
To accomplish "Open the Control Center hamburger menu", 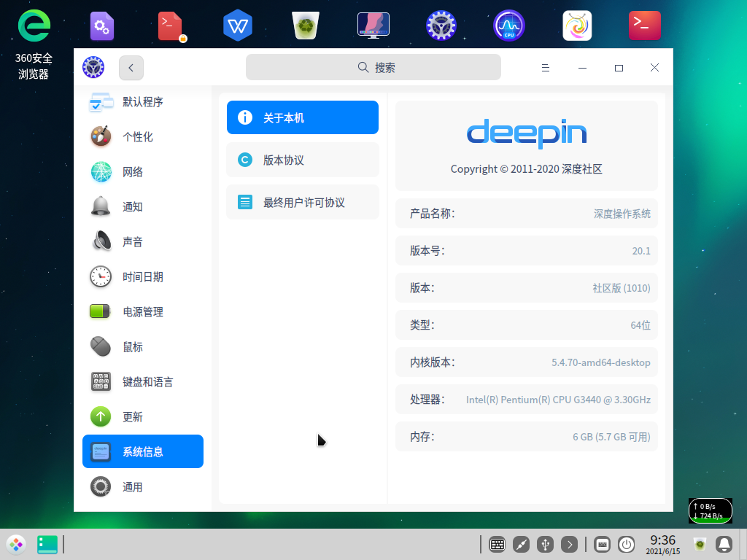I will tap(545, 68).
